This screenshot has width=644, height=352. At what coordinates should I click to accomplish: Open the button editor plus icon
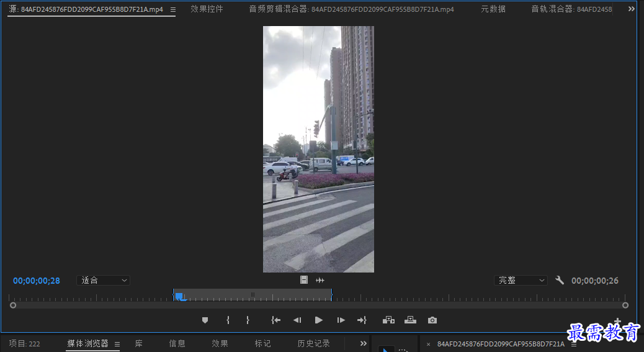617,321
